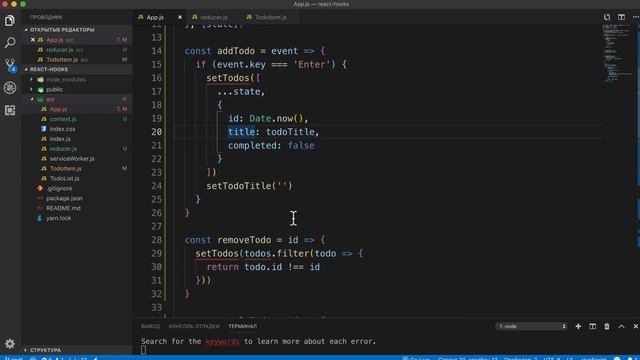Open TodoList.js in file tree
The height and width of the screenshot is (360, 640).
pos(77,178)
